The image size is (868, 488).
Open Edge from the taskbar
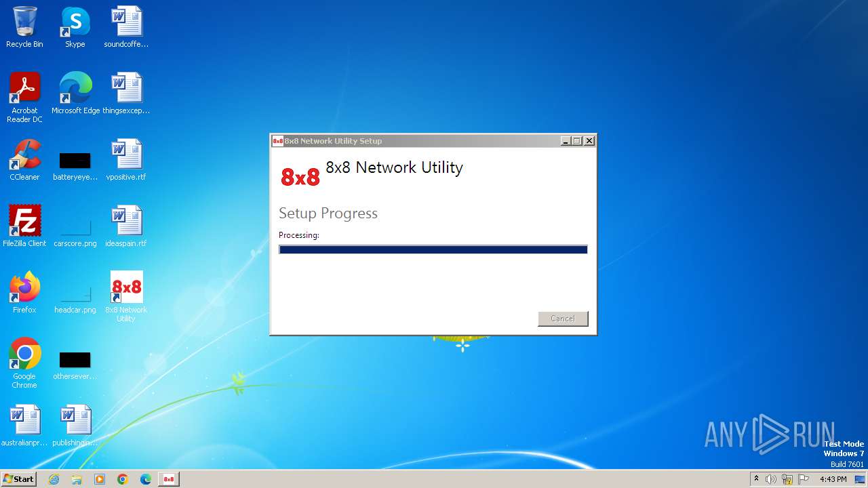pos(146,479)
